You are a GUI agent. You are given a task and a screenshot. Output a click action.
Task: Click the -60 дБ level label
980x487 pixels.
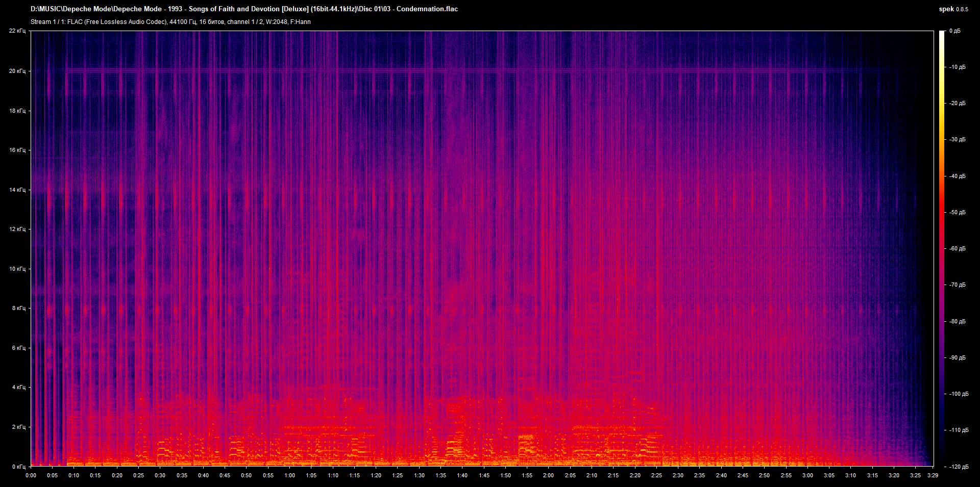pyautogui.click(x=957, y=249)
